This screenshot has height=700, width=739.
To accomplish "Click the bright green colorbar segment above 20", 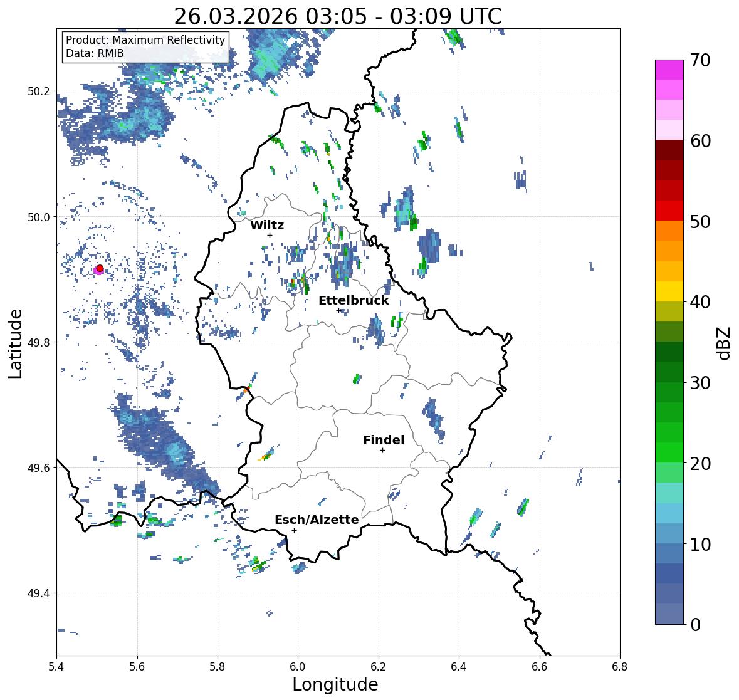I will 669,452.
